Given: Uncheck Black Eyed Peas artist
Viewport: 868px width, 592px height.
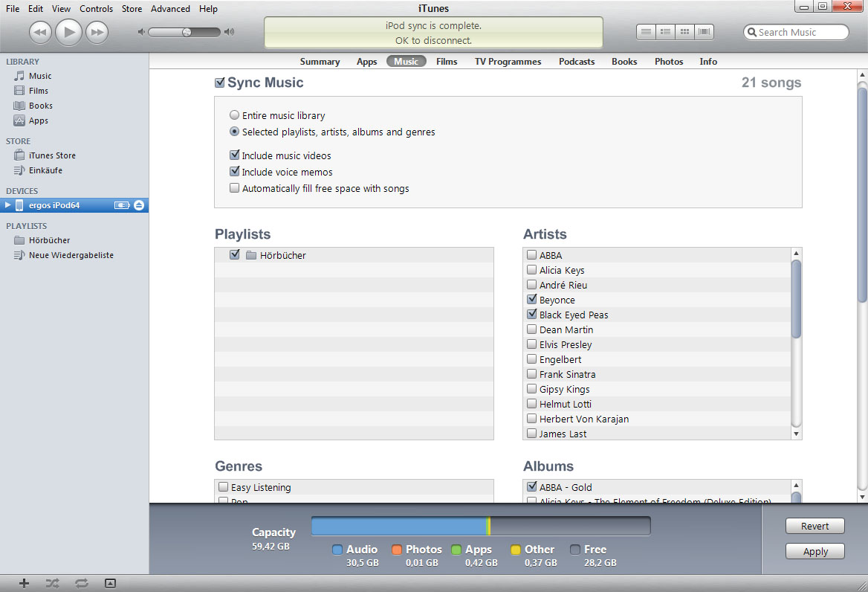Looking at the screenshot, I should (x=532, y=315).
